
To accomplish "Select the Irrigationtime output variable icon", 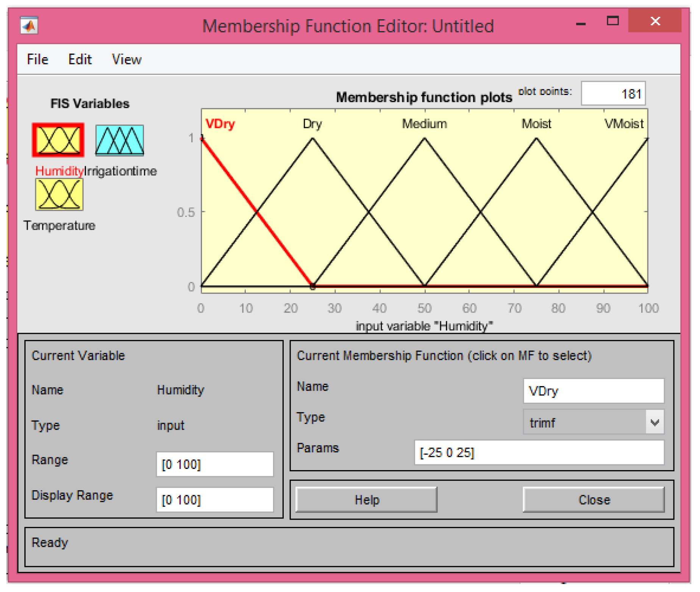I will pos(119,140).
